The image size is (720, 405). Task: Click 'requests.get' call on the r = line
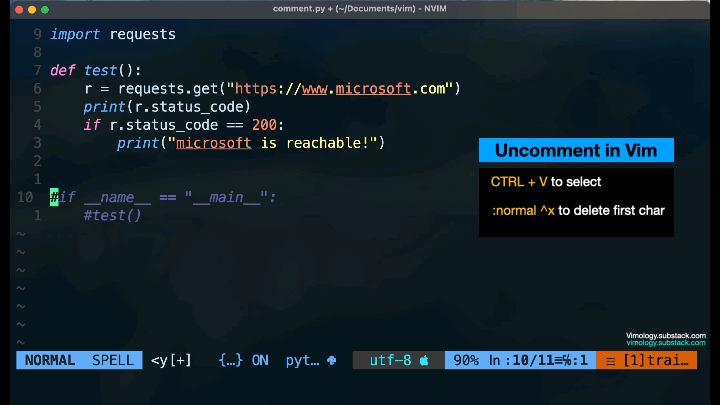pos(168,89)
